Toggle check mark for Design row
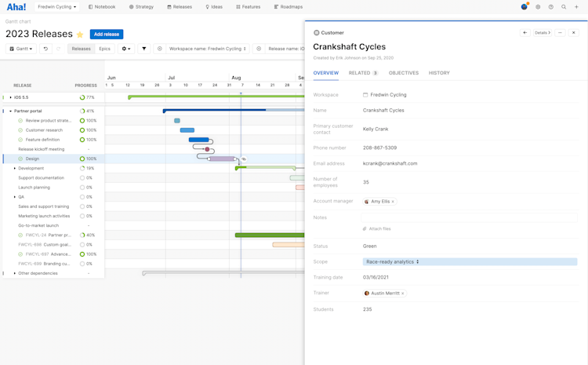 pyautogui.click(x=20, y=159)
